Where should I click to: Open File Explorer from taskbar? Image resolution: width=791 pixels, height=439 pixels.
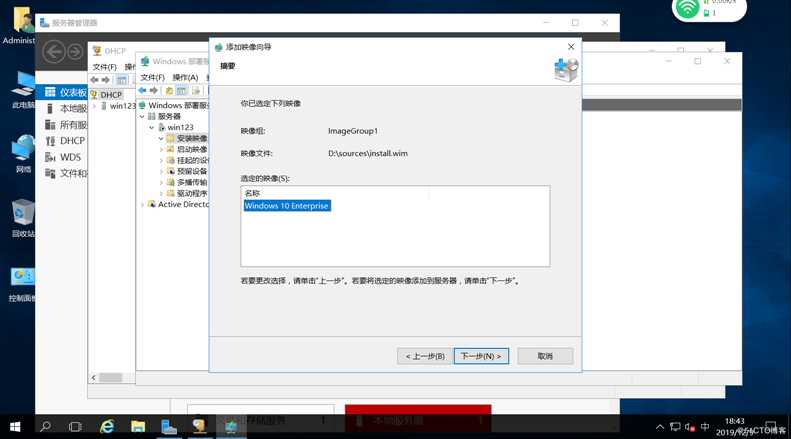tap(138, 427)
